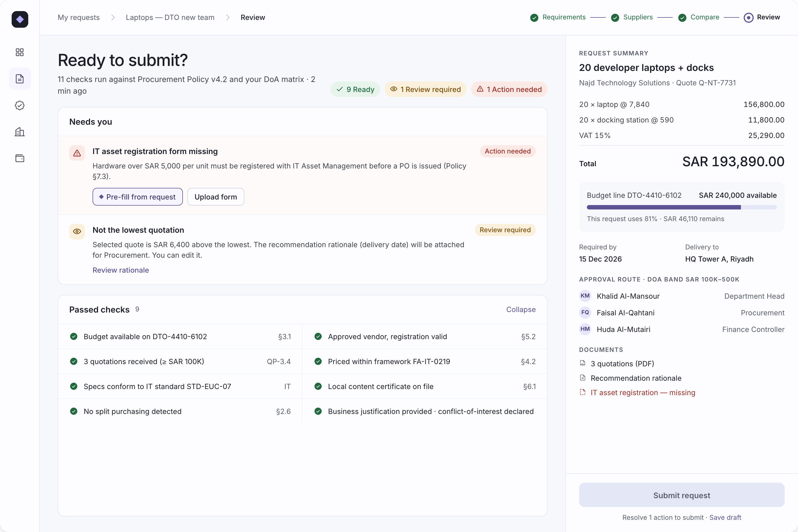The height and width of the screenshot is (532, 798).
Task: Go to the Requirements step
Action: point(558,17)
